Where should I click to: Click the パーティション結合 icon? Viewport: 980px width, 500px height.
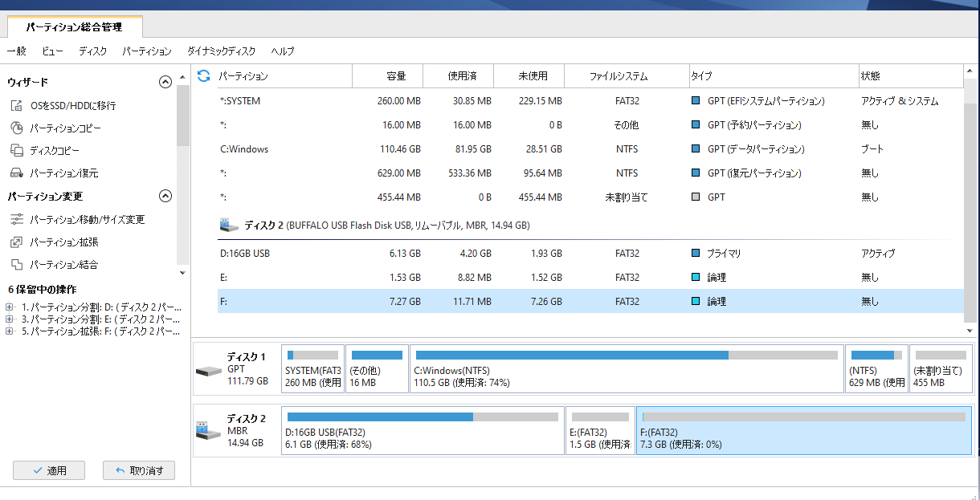click(16, 264)
